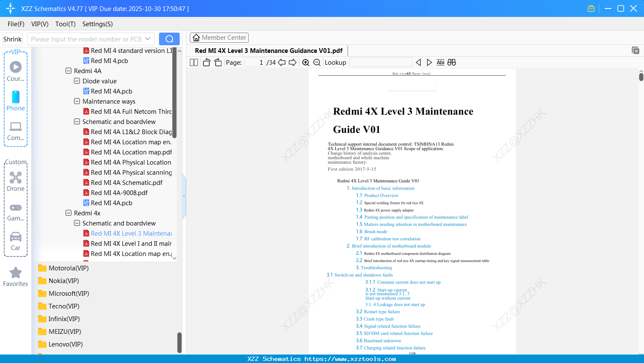This screenshot has height=363, width=644.
Task: Collapse the Redmi 4A tree node
Action: [x=69, y=71]
